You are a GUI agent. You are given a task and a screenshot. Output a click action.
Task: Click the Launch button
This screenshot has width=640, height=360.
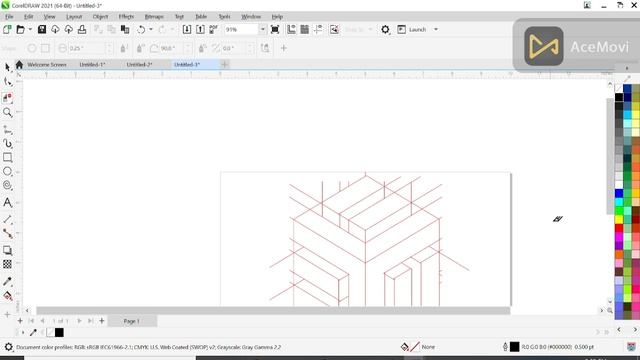tap(413, 29)
